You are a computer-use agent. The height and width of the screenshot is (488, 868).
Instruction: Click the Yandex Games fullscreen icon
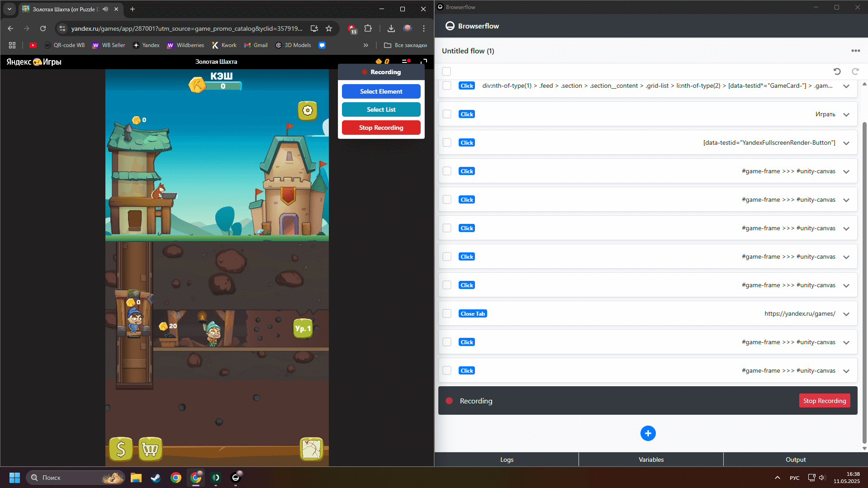pos(423,62)
